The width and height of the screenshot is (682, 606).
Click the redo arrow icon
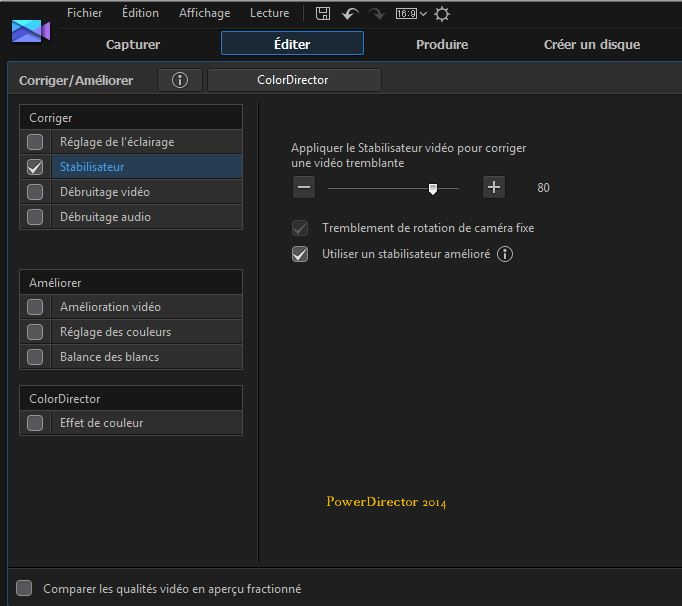[x=377, y=14]
